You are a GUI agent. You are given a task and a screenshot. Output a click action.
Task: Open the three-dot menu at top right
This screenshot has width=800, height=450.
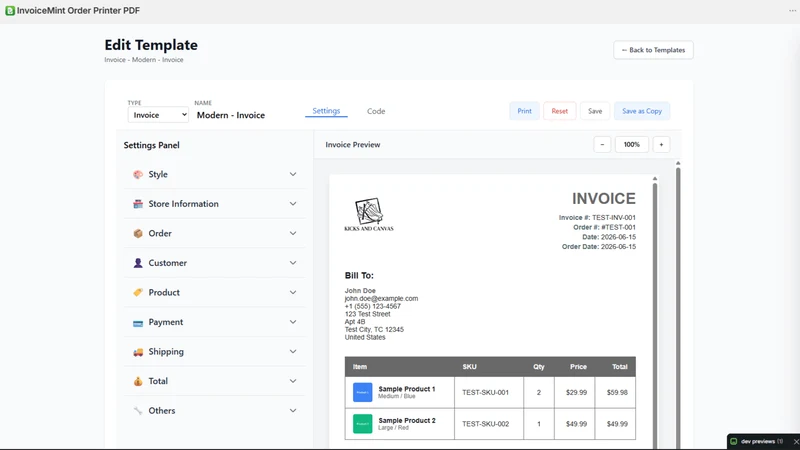792,11
